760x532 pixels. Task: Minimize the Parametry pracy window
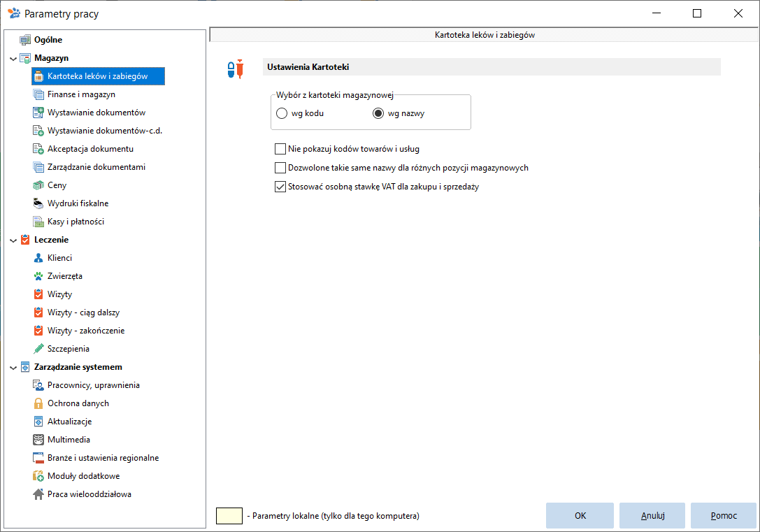(x=657, y=13)
